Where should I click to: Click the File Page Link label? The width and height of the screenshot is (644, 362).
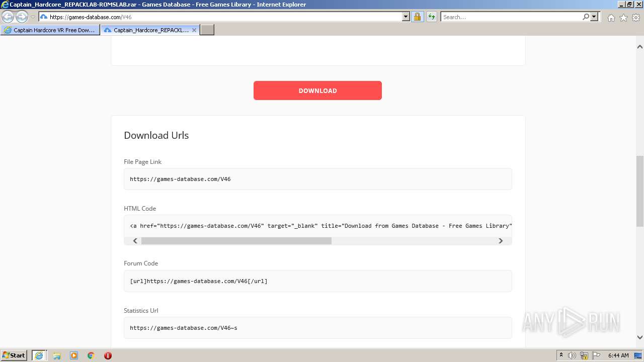pyautogui.click(x=142, y=162)
